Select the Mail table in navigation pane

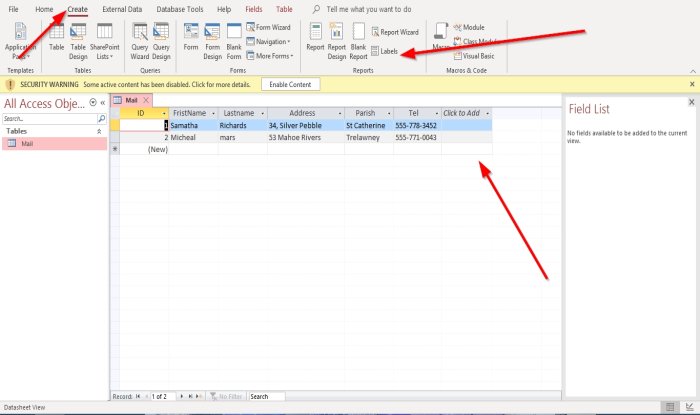click(x=54, y=144)
